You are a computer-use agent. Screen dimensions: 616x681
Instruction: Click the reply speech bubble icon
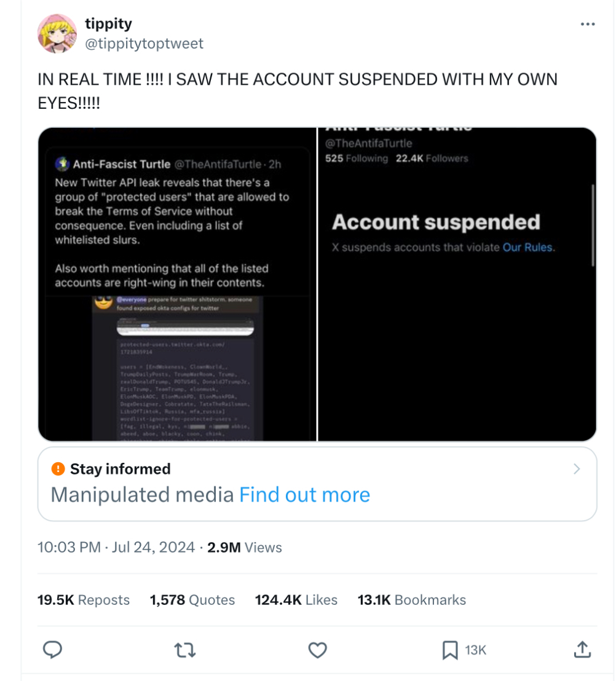(53, 649)
